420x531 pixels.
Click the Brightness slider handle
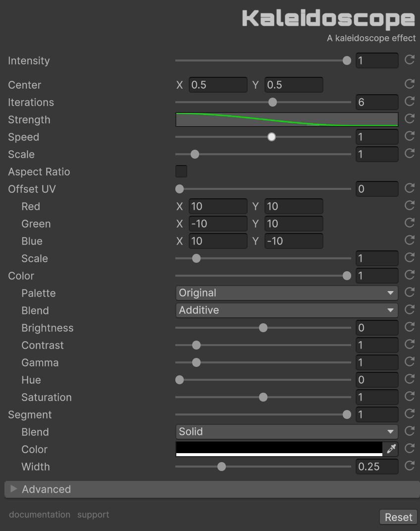(x=263, y=328)
